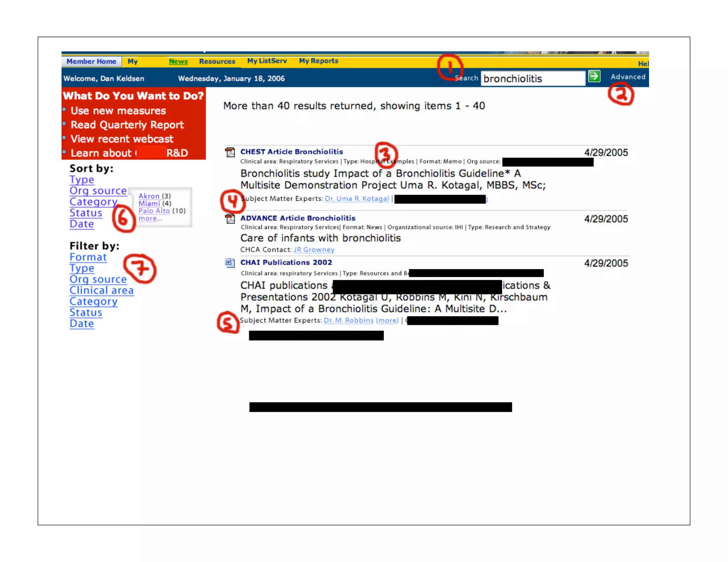Open CHEST Article Bronchiolitis result title
Screen dimensions: 728x562
click(291, 152)
